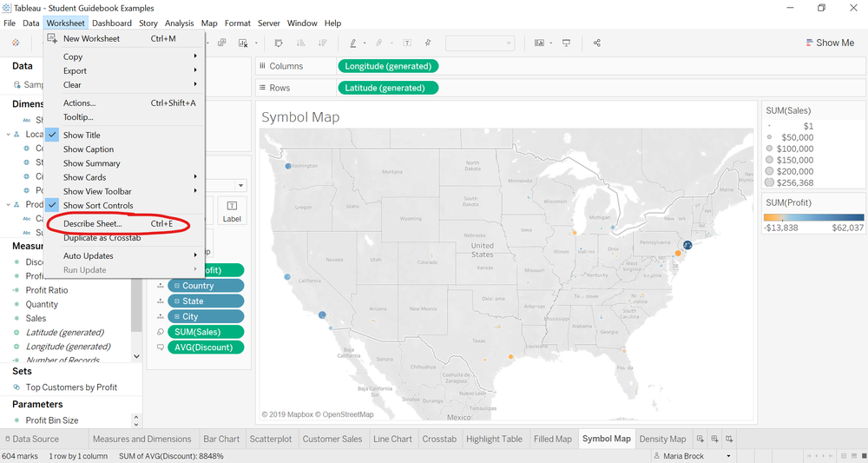This screenshot has width=868, height=463.
Task: Click the Show/Hide Cards toolbar icon
Action: 539,43
